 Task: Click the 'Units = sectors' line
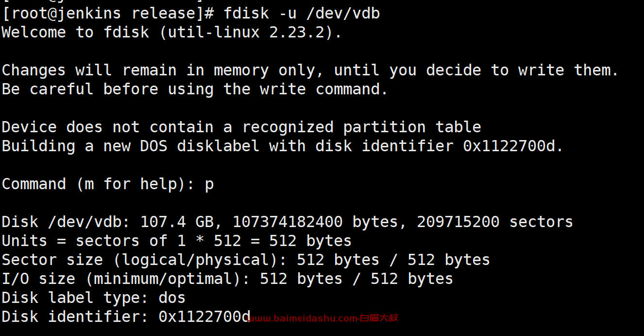pos(177,241)
